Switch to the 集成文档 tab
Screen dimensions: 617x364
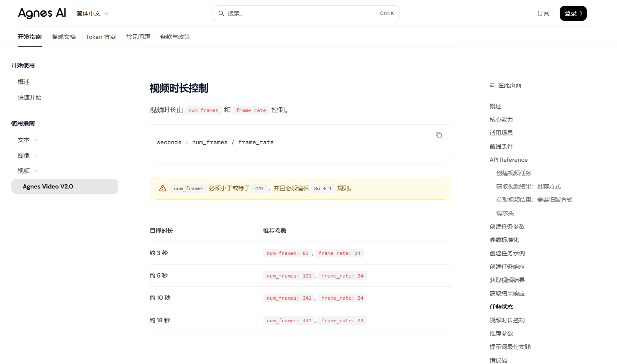click(x=64, y=37)
